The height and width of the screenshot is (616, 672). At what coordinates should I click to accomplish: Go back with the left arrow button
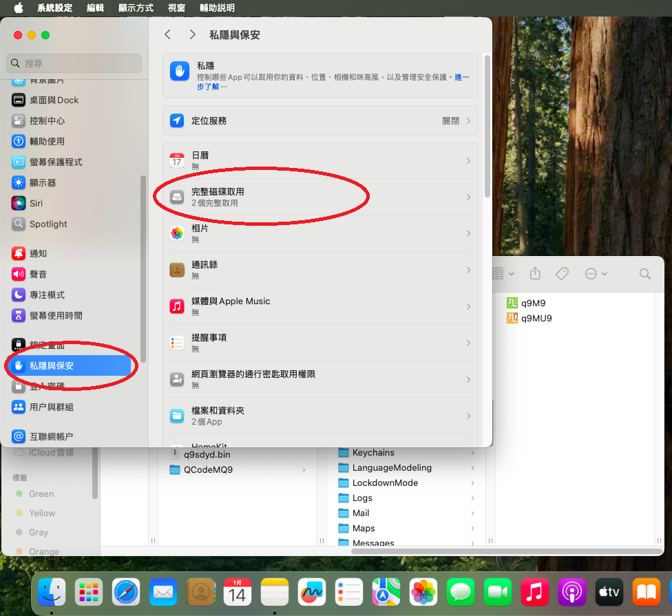click(167, 34)
